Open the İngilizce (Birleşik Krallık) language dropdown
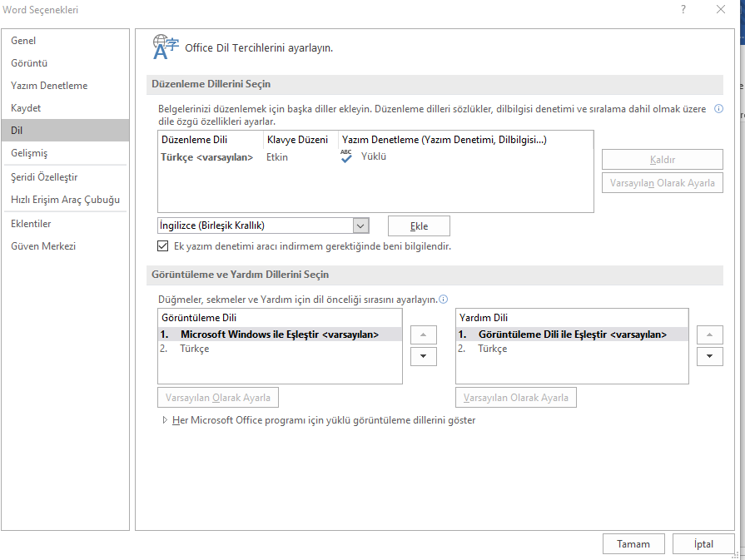The width and height of the screenshot is (745, 560). pos(360,225)
